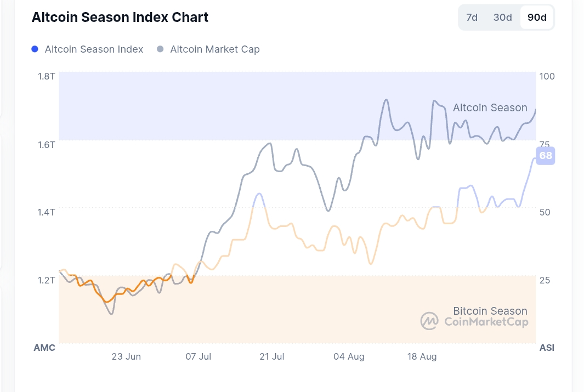Click the Altcoin Season Index Chart title
Image resolution: width=584 pixels, height=392 pixels.
tap(120, 17)
